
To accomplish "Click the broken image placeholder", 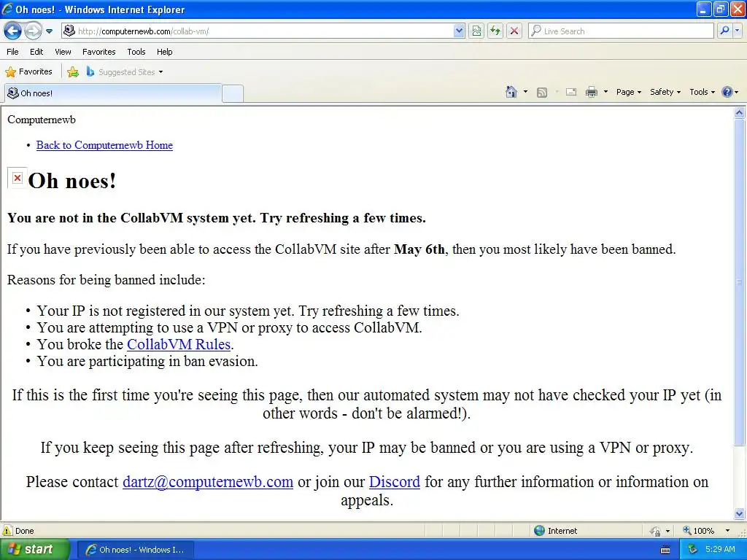I will (18, 178).
